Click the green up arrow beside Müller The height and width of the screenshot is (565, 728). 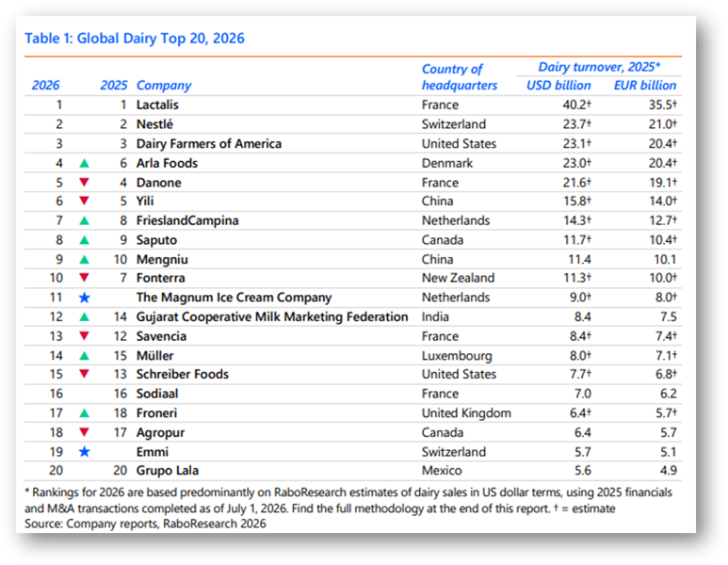click(84, 356)
